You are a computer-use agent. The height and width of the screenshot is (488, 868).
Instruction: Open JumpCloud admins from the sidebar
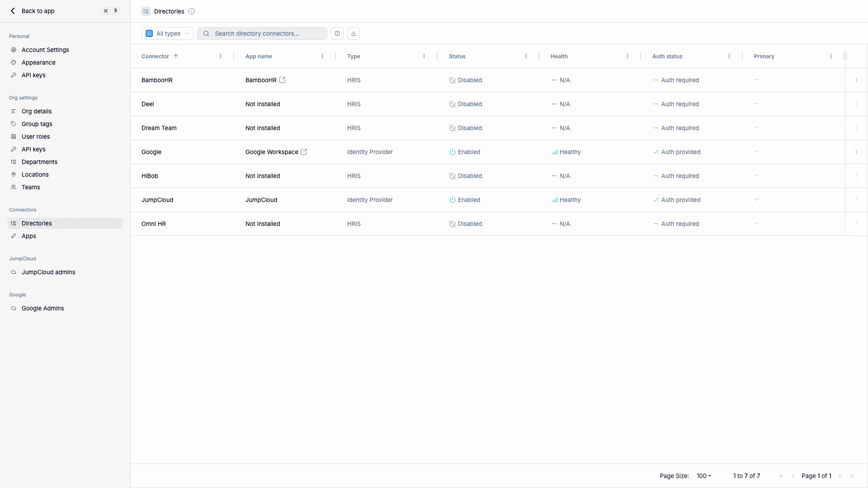(x=48, y=272)
